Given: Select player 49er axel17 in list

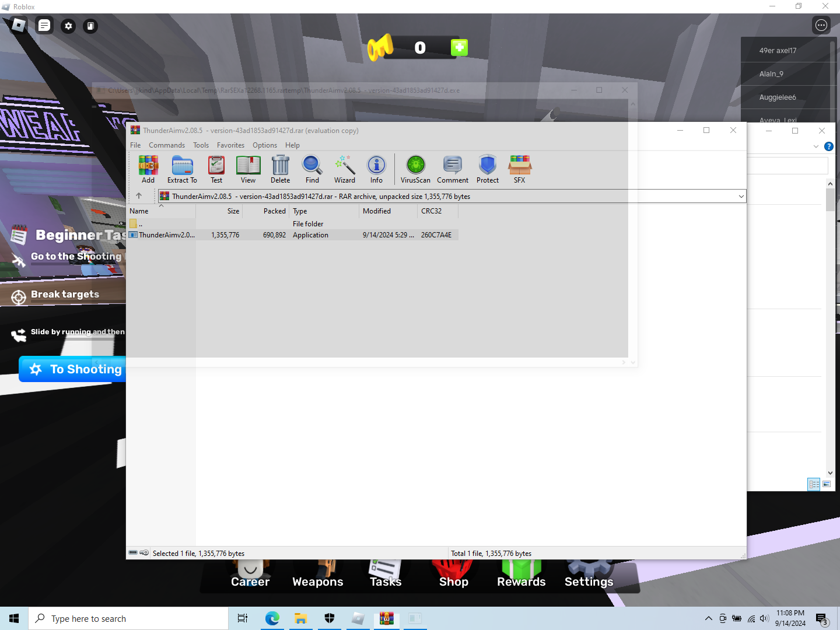Looking at the screenshot, I should pyautogui.click(x=785, y=51).
